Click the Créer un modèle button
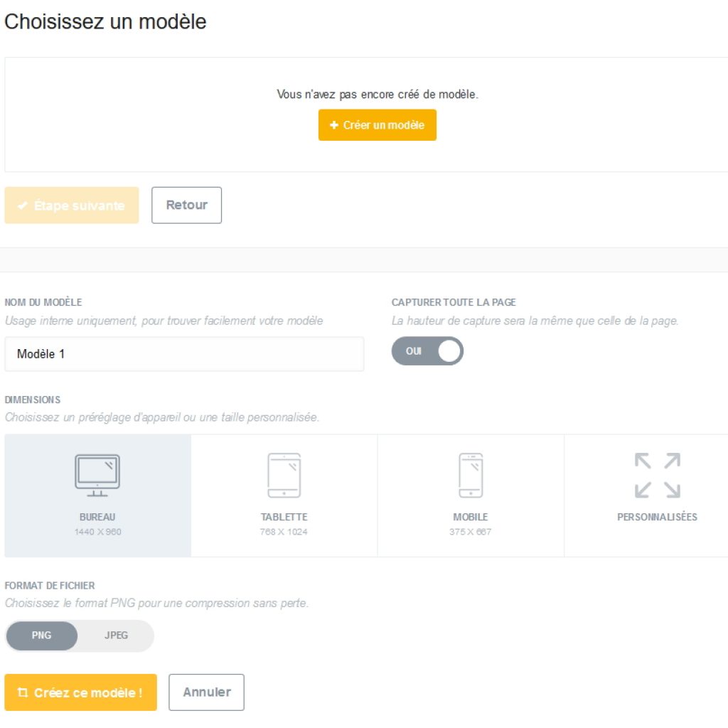 (x=377, y=125)
